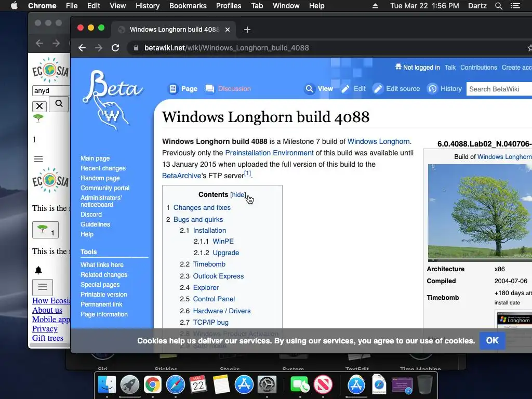Jump to Bugs and quirks section

click(x=198, y=220)
